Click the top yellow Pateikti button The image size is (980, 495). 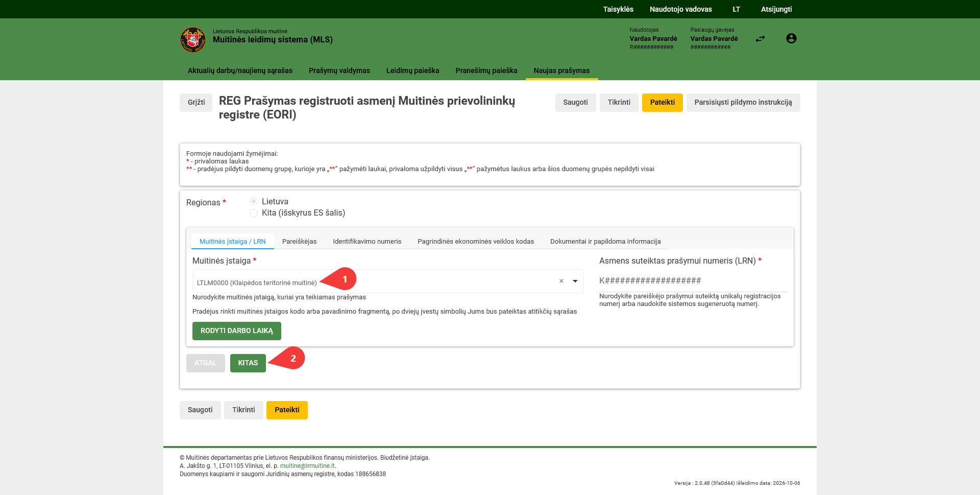662,102
